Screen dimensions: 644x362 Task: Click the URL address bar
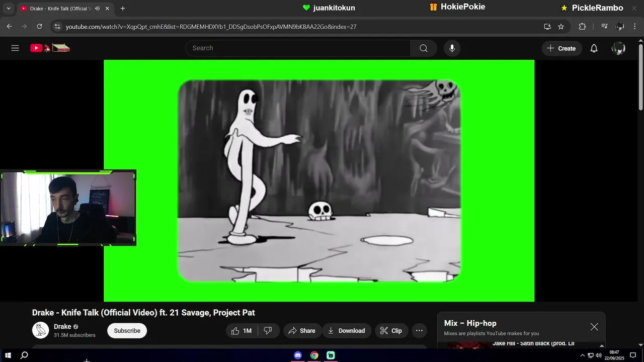302,27
